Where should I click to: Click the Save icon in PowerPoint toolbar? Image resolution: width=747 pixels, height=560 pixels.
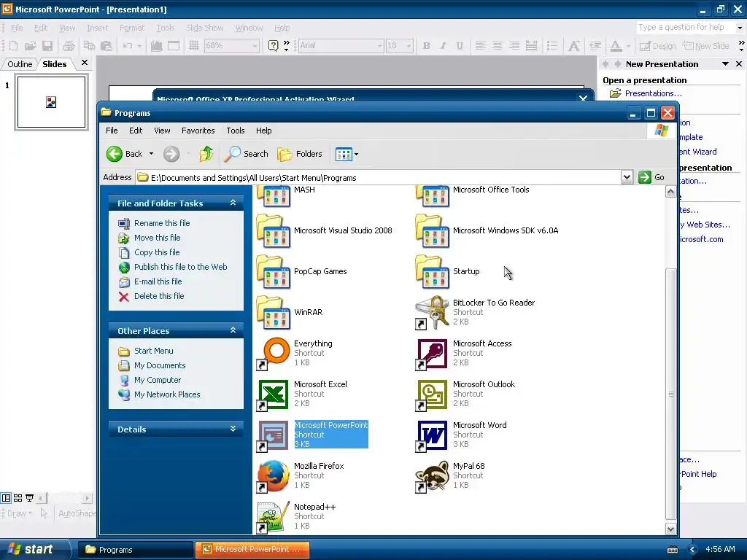(x=47, y=46)
